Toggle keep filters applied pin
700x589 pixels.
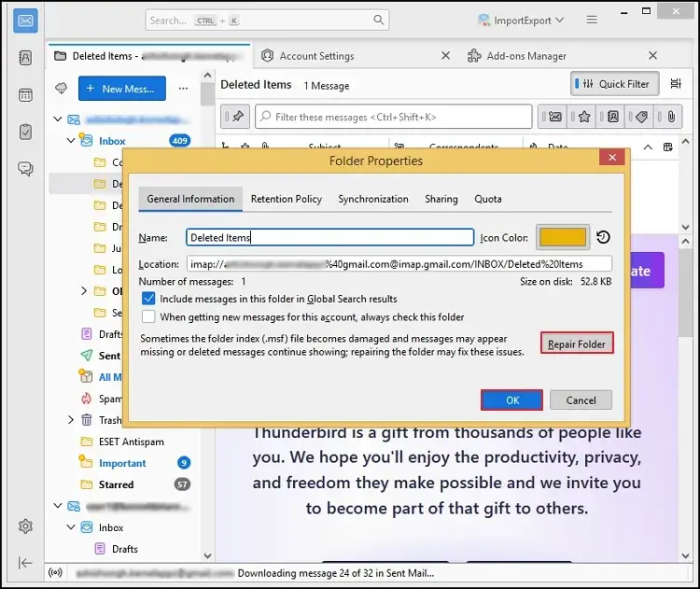[235, 117]
